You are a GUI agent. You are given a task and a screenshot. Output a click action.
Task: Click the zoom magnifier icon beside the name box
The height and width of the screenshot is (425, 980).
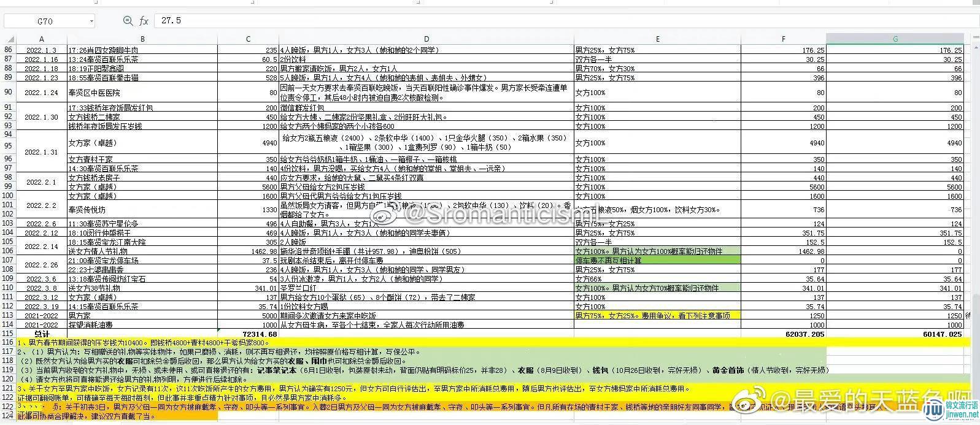128,21
